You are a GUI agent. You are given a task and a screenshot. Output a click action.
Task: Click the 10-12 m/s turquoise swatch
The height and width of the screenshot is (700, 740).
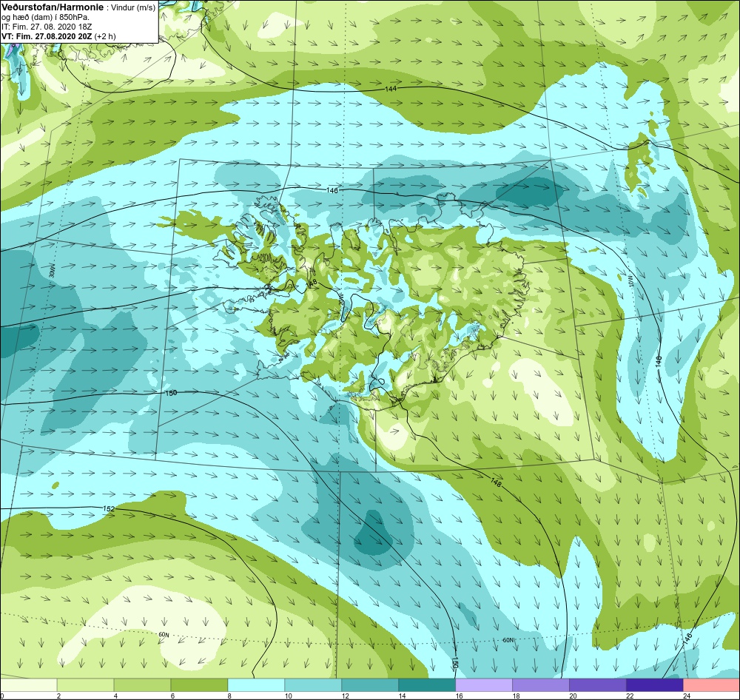(313, 684)
